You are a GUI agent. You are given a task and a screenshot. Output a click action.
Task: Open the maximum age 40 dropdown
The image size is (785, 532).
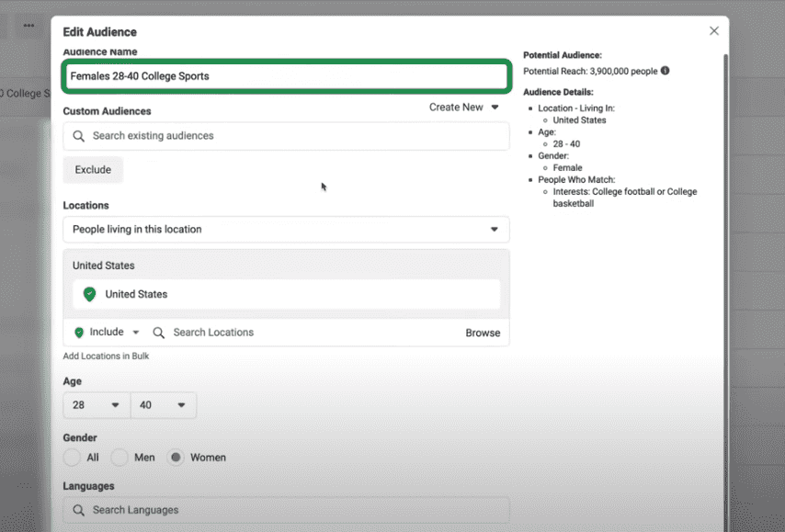[x=164, y=405]
